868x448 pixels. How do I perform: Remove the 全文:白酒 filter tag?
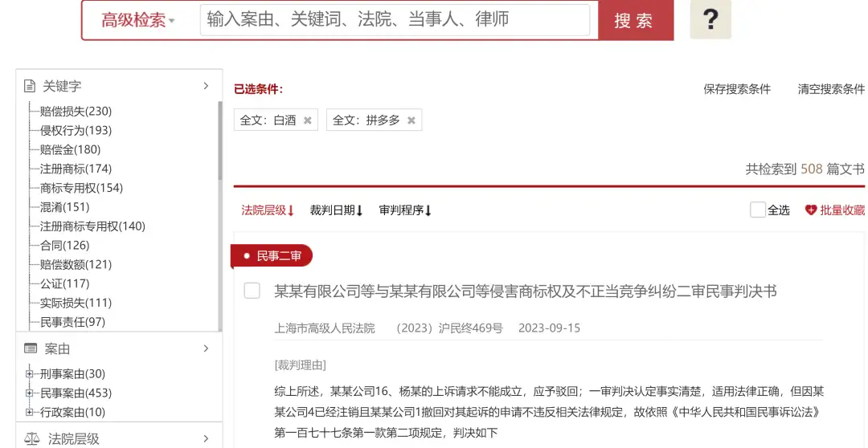(x=307, y=120)
